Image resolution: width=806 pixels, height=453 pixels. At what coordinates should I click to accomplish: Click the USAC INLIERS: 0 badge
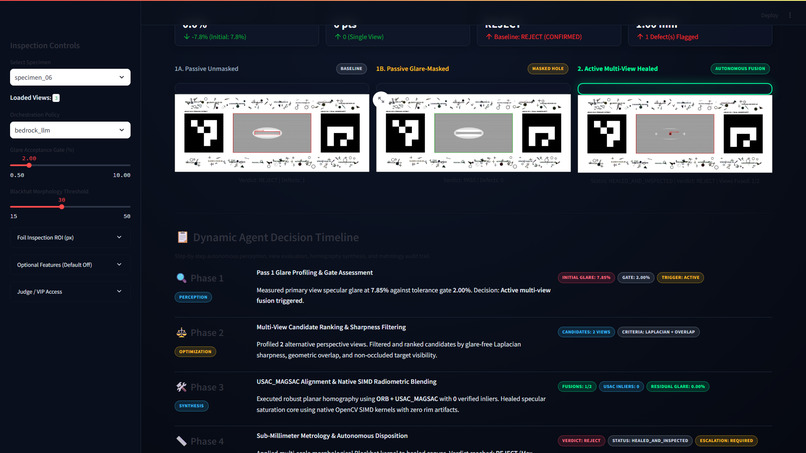621,387
